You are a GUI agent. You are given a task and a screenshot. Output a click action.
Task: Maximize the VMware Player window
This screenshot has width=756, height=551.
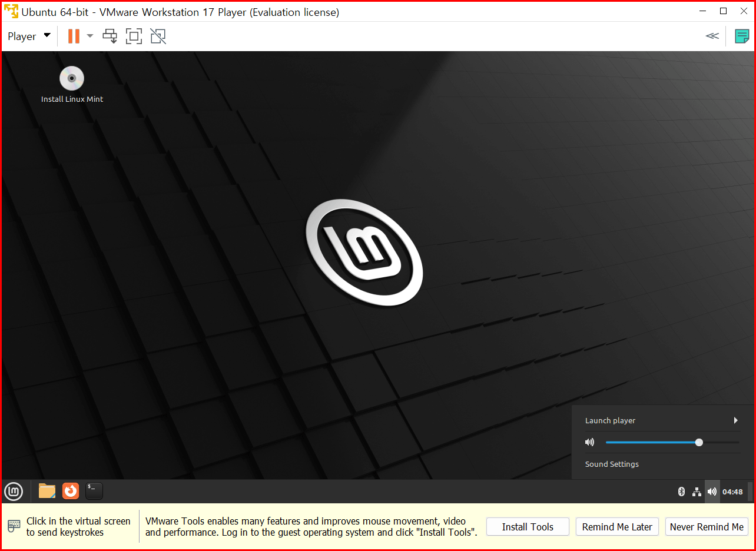coord(724,11)
